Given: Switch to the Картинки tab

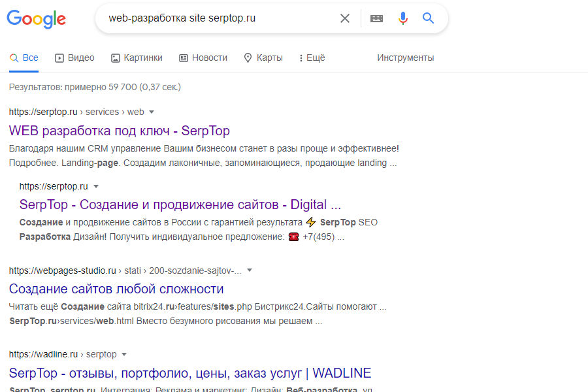Looking at the screenshot, I should coord(137,57).
